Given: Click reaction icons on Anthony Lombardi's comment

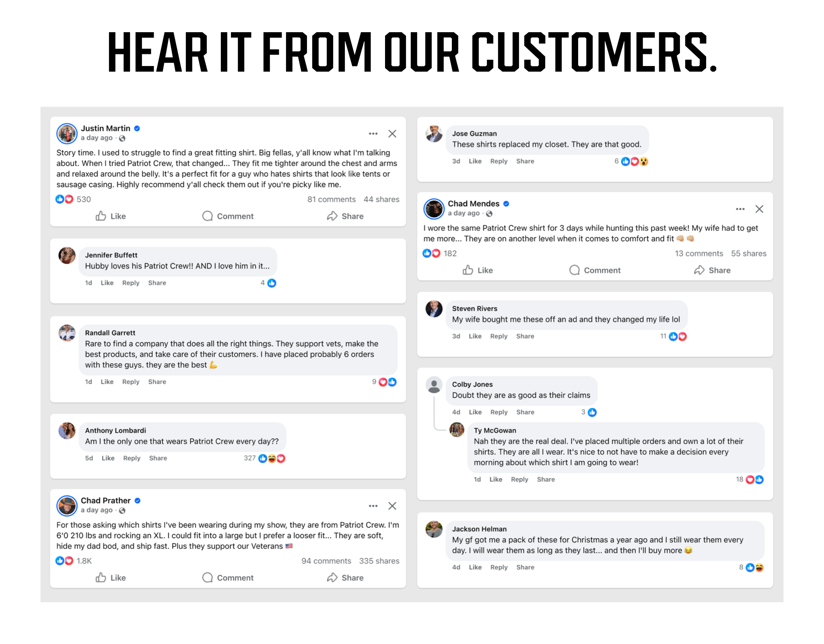Looking at the screenshot, I should pyautogui.click(x=272, y=458).
